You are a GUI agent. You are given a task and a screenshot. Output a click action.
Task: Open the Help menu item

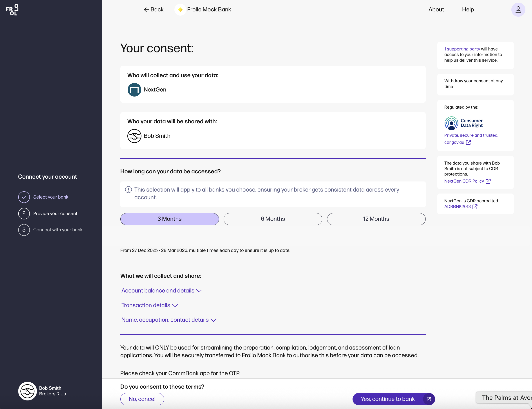tap(468, 10)
